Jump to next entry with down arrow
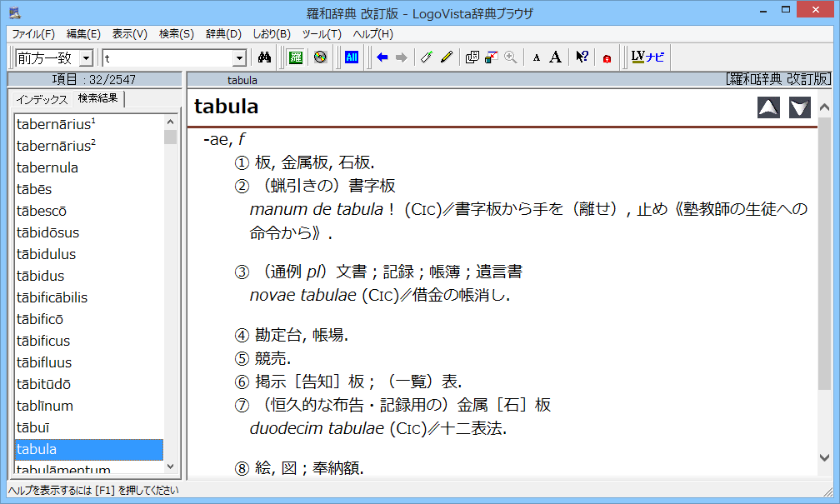Screen dimensions: 840x504 pos(800,107)
